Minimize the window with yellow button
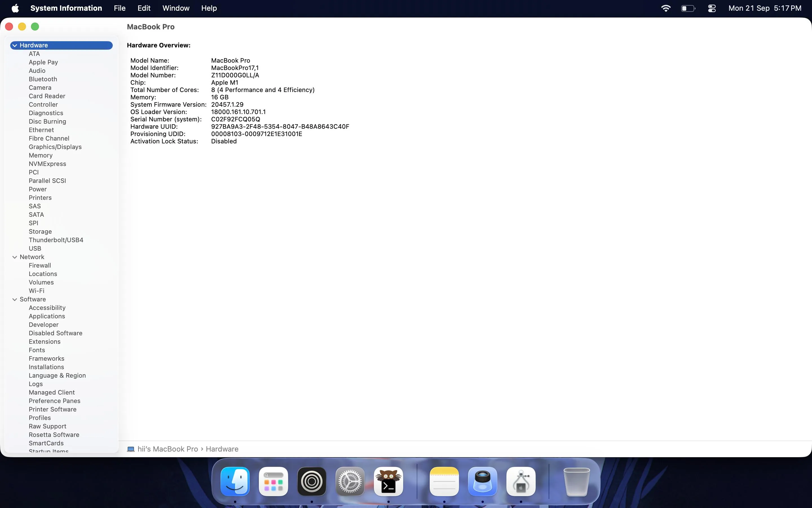The image size is (812, 508). (x=22, y=27)
